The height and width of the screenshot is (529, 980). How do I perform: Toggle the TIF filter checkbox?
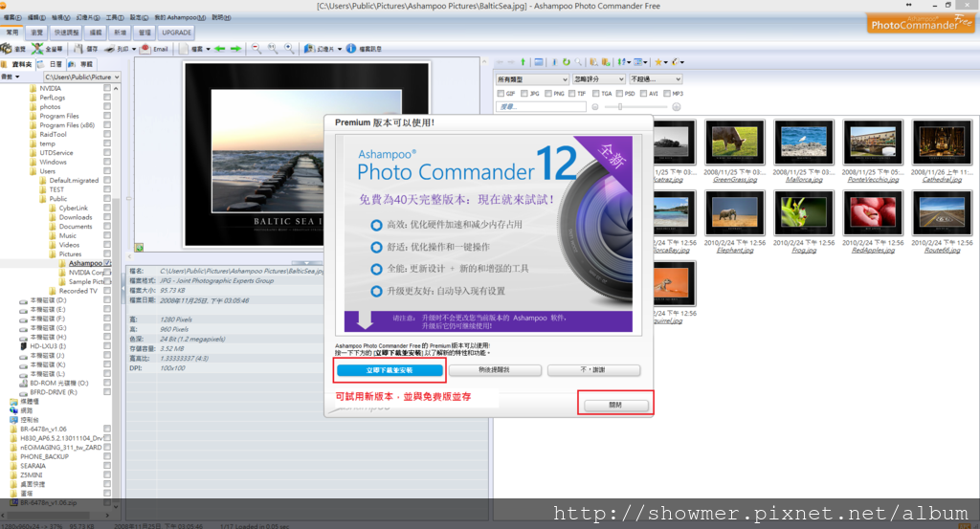(x=572, y=93)
